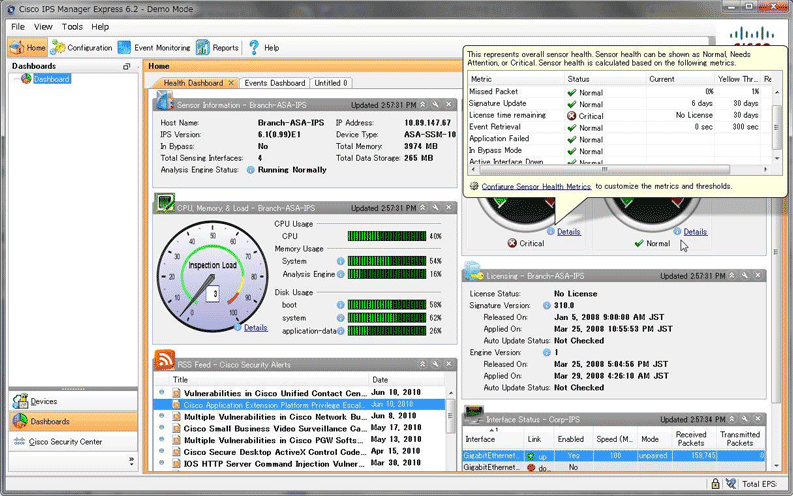Screen dimensions: 793x496
Task: Collapse the Sensor Information panel
Action: (422, 104)
